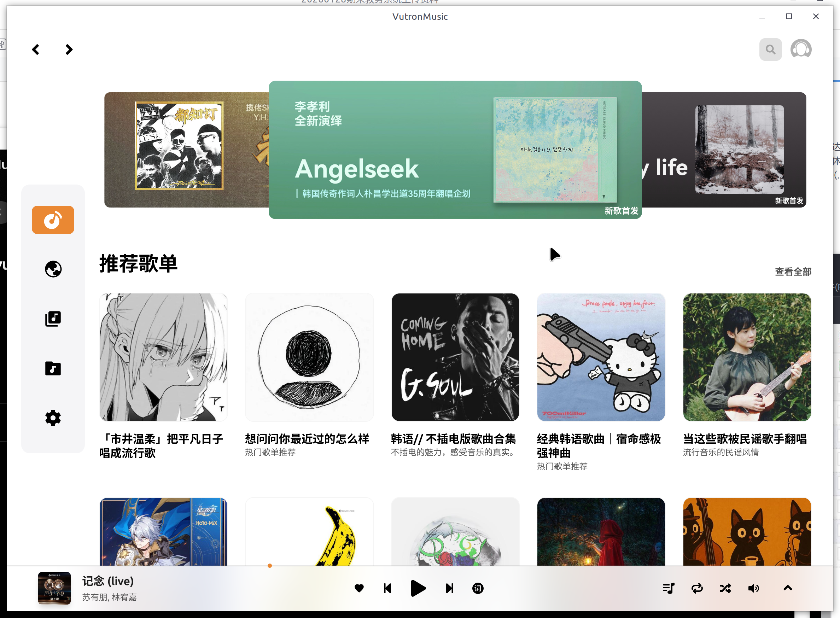Click 查看全部 link
Image resolution: width=840 pixels, height=618 pixels.
[793, 272]
